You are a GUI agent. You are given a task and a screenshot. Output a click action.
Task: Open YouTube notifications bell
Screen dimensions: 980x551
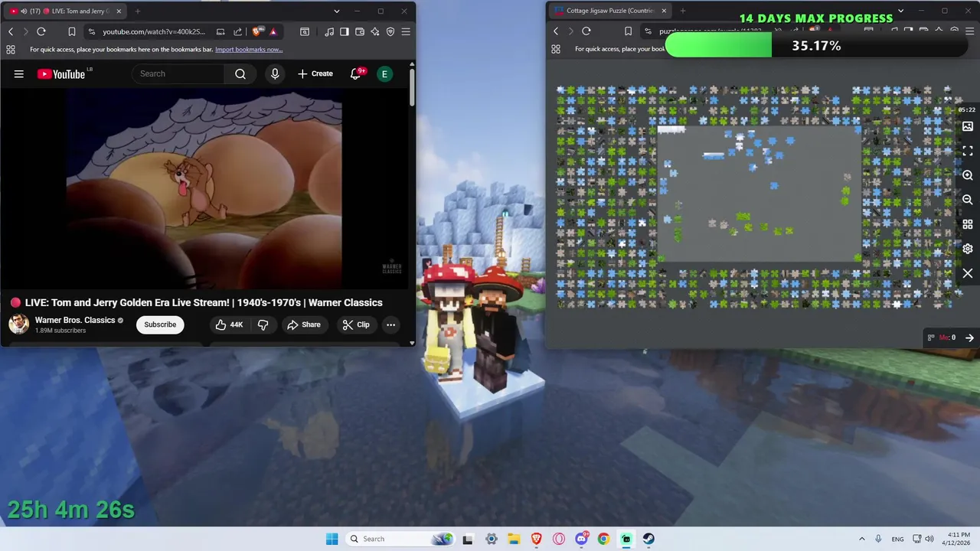pos(356,73)
